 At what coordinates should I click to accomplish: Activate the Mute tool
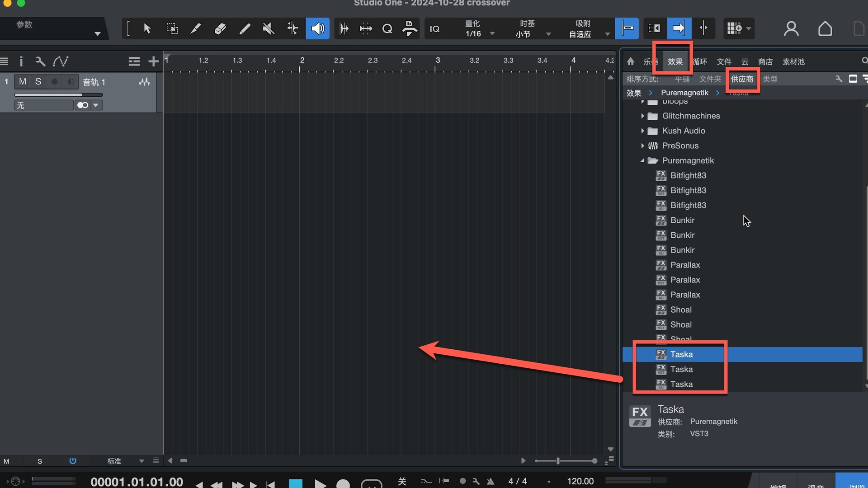point(269,28)
